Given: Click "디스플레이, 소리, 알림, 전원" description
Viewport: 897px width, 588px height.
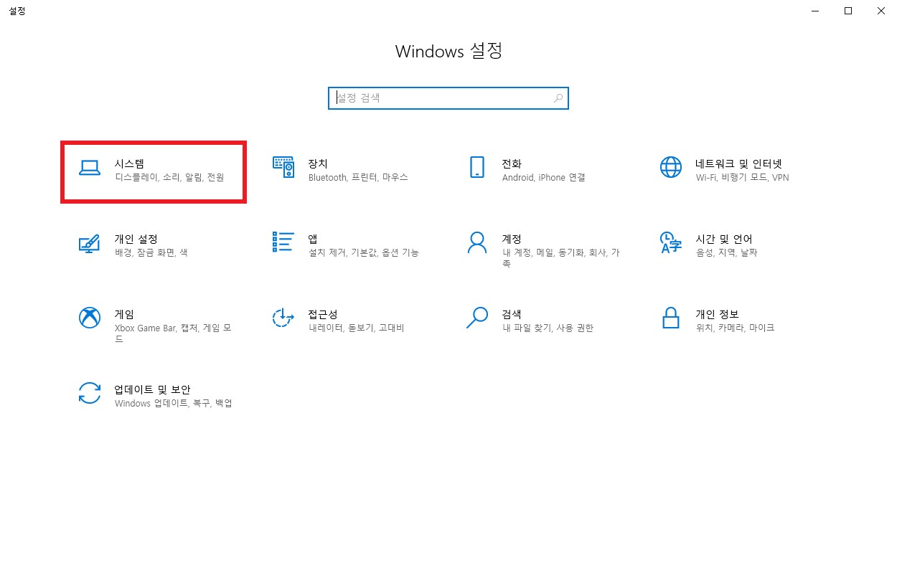Looking at the screenshot, I should (x=169, y=177).
